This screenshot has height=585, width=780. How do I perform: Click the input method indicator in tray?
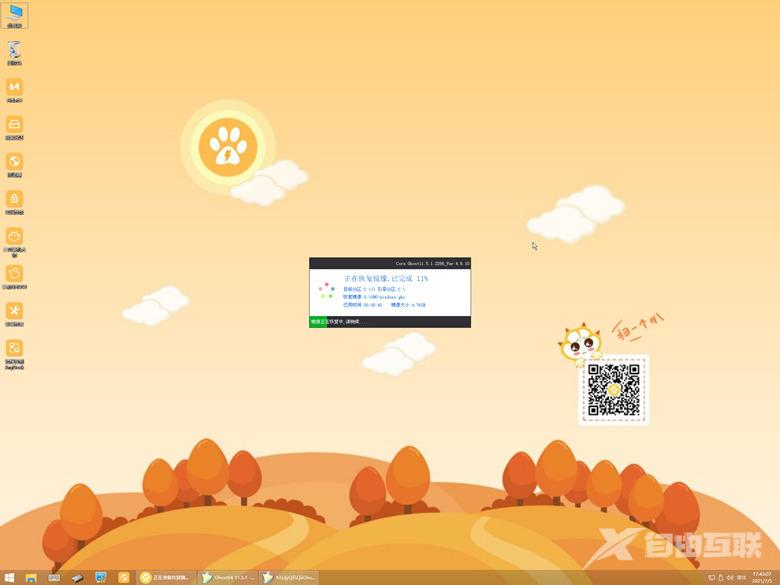[741, 578]
